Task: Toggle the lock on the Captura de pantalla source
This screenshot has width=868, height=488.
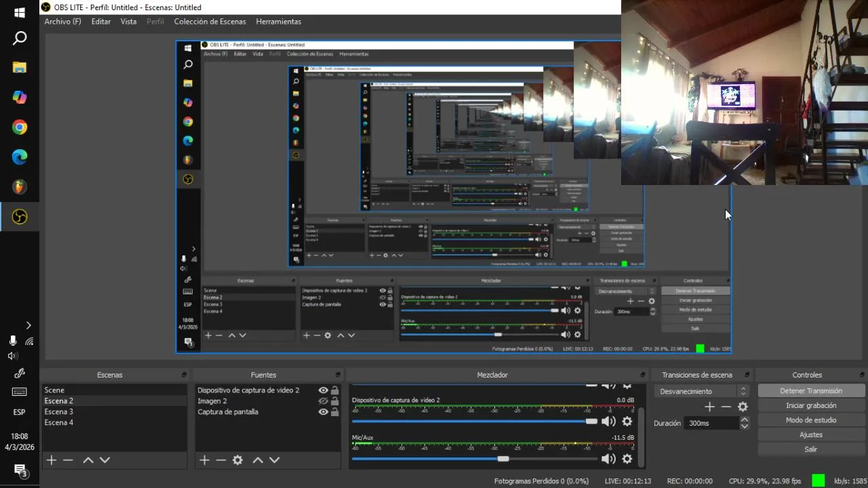Action: (335, 412)
